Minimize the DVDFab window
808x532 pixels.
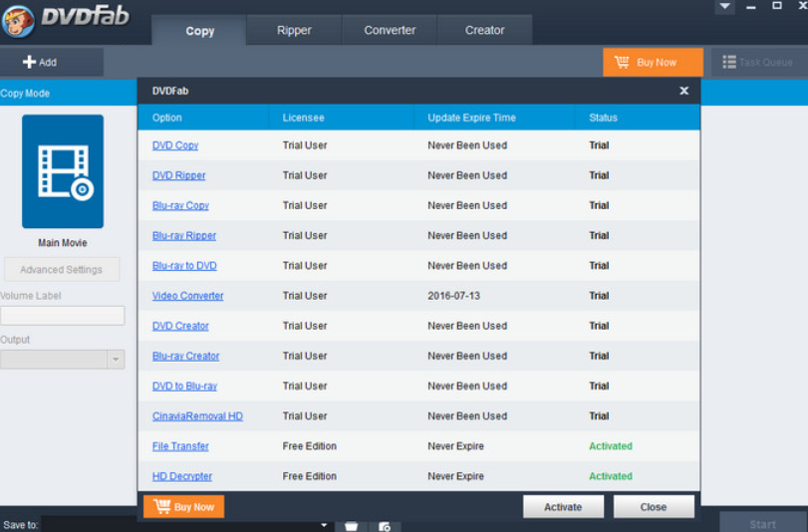[x=751, y=7]
